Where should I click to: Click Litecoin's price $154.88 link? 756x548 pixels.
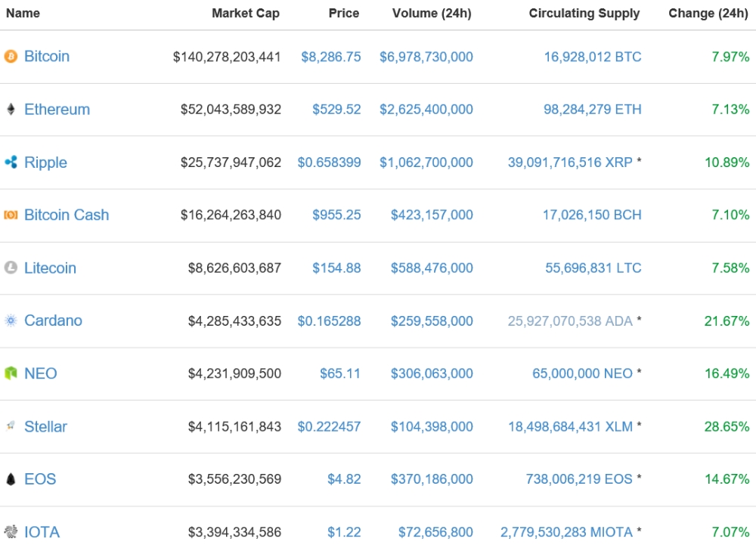coord(336,268)
